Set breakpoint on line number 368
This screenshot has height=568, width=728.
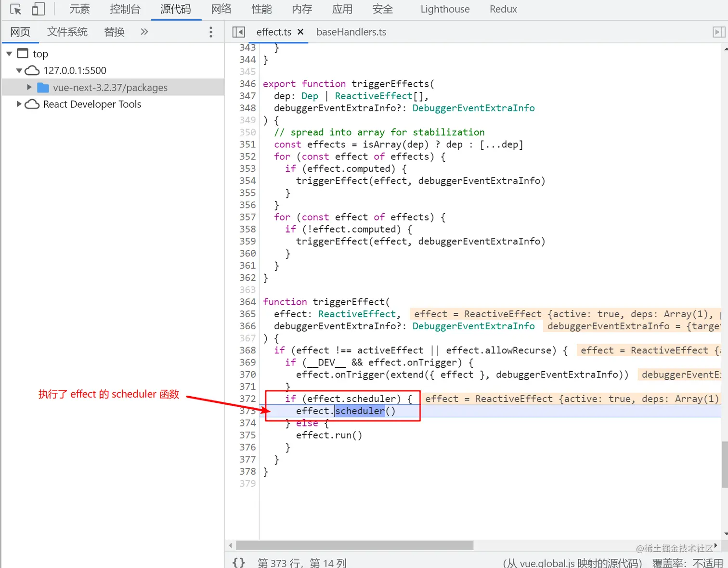tap(247, 350)
